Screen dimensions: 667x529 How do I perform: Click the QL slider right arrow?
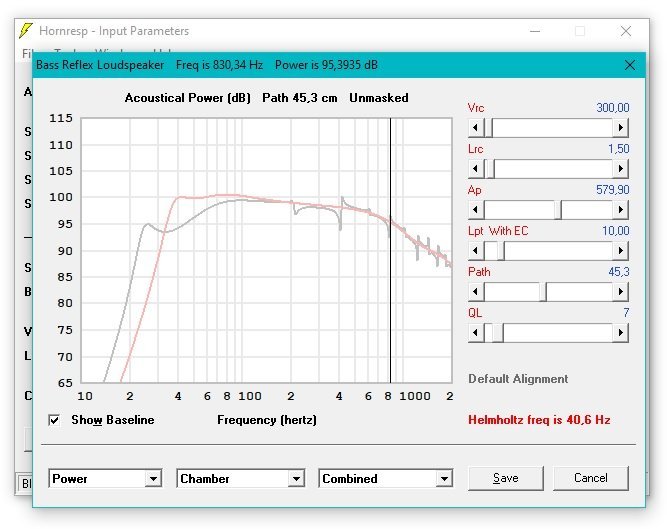pyautogui.click(x=621, y=333)
